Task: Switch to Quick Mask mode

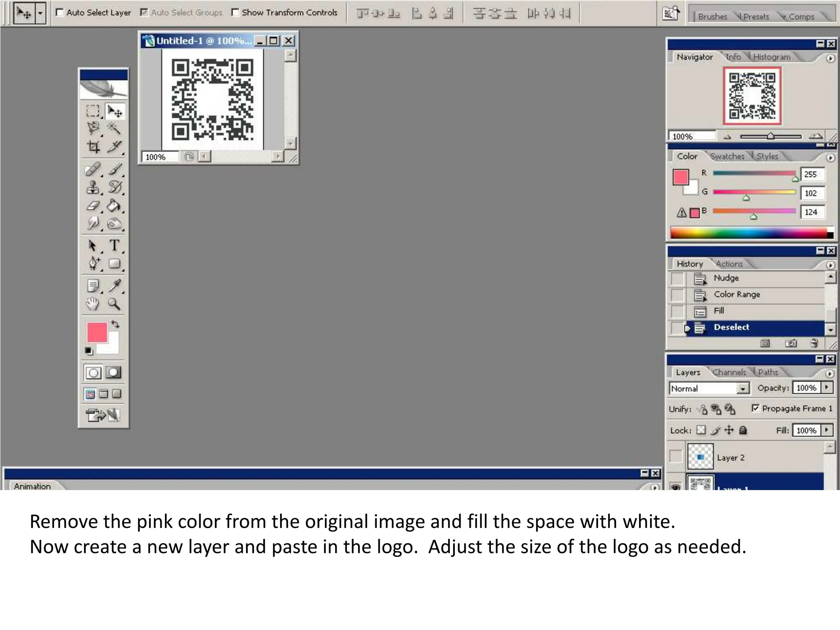Action: click(x=114, y=372)
